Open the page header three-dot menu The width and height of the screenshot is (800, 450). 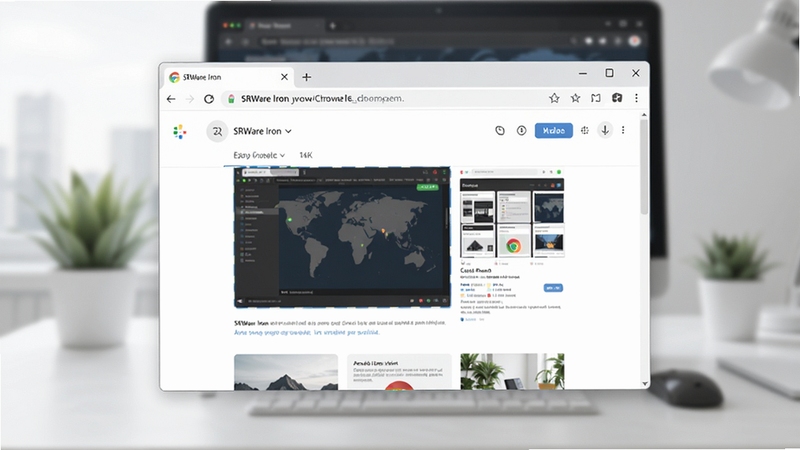(623, 131)
